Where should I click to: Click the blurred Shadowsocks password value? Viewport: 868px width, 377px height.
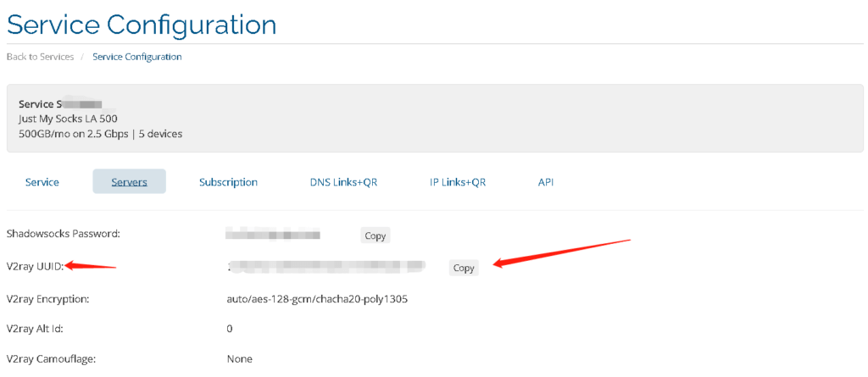click(x=273, y=234)
